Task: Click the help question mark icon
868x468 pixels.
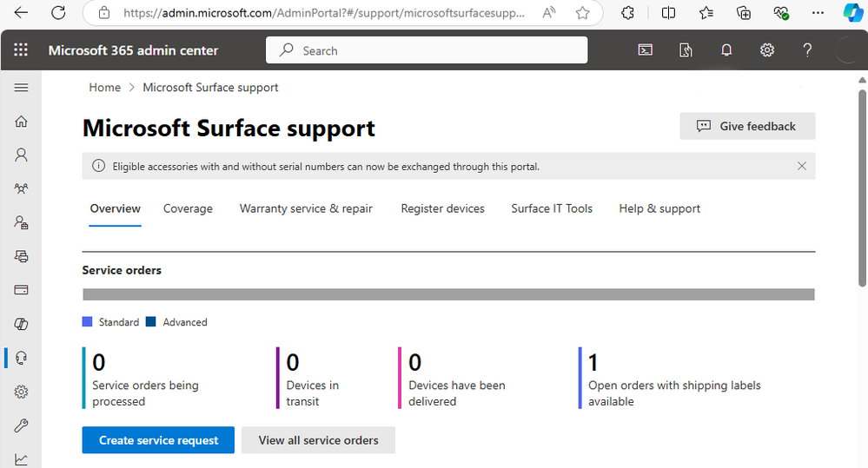Action: (x=807, y=50)
